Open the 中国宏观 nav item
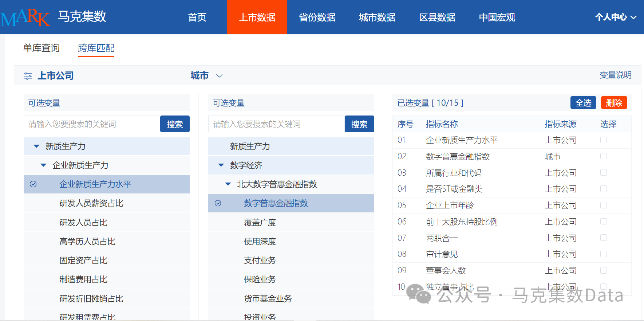Viewport: 644px width, 321px height. [x=497, y=17]
